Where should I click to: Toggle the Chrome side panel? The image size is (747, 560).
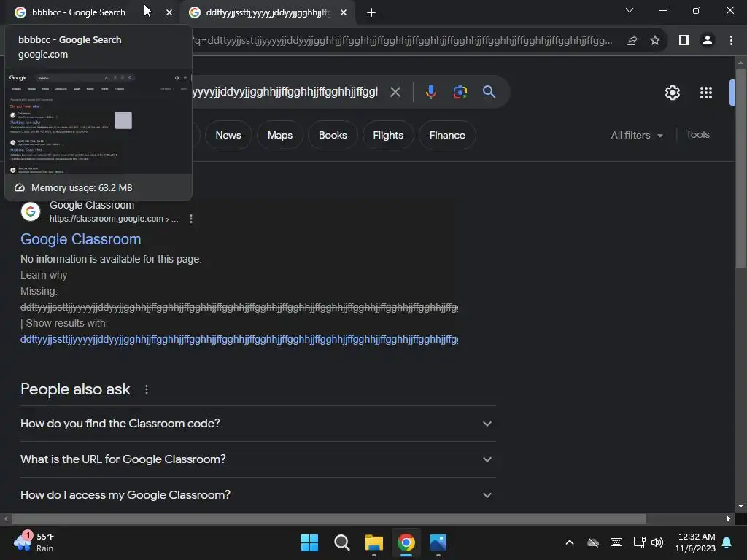pos(684,41)
